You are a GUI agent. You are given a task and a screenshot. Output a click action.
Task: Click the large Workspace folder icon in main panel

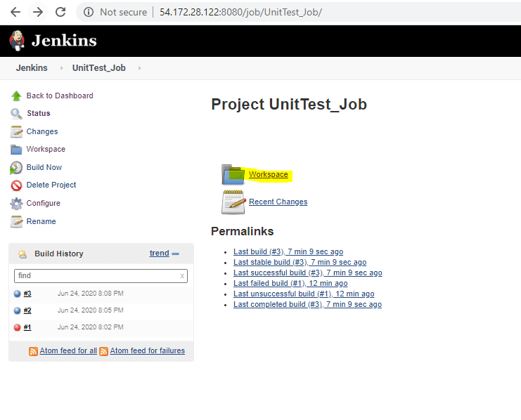[x=233, y=174]
